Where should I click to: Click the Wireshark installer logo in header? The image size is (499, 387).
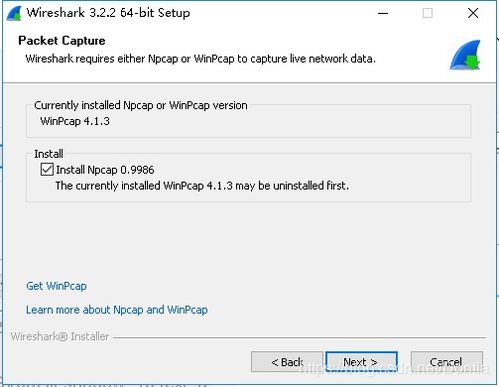click(465, 55)
